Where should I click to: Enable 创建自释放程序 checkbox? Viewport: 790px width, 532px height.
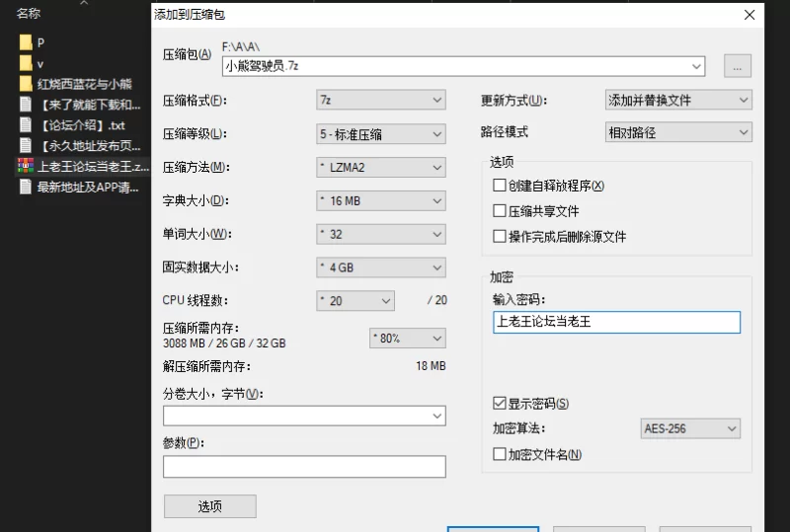[500, 186]
